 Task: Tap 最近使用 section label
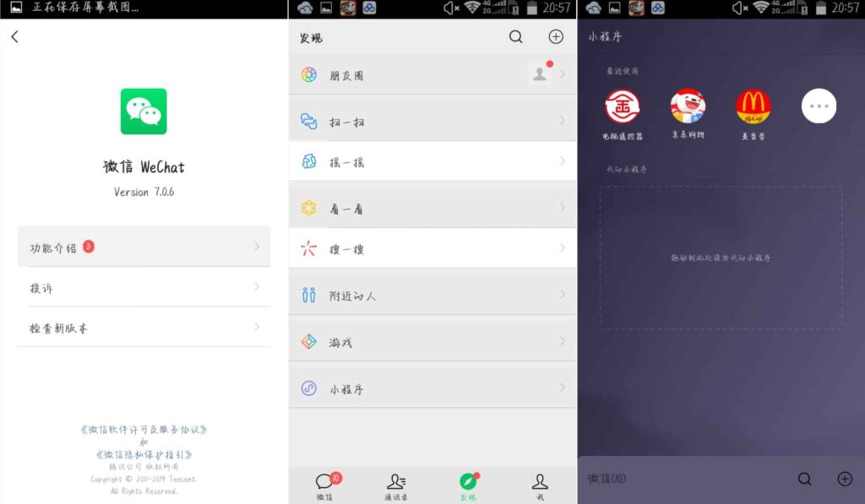(x=623, y=71)
